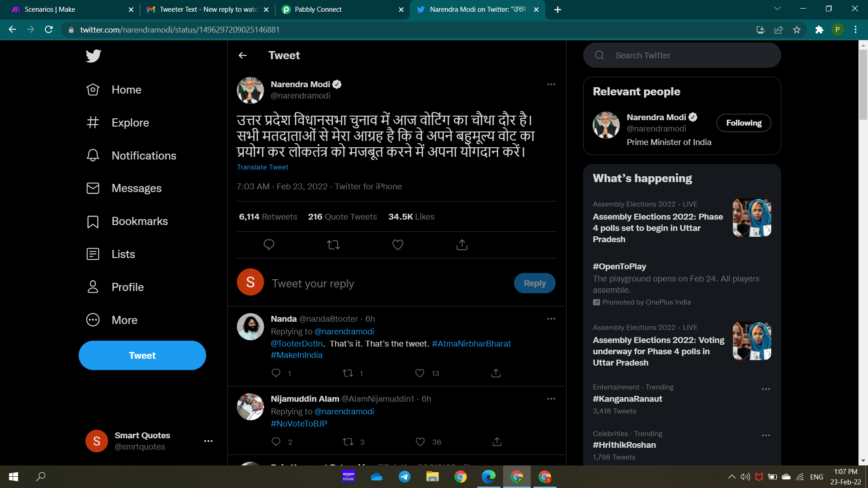Go back using the Tweet header arrow
The image size is (868, 488).
coord(243,55)
